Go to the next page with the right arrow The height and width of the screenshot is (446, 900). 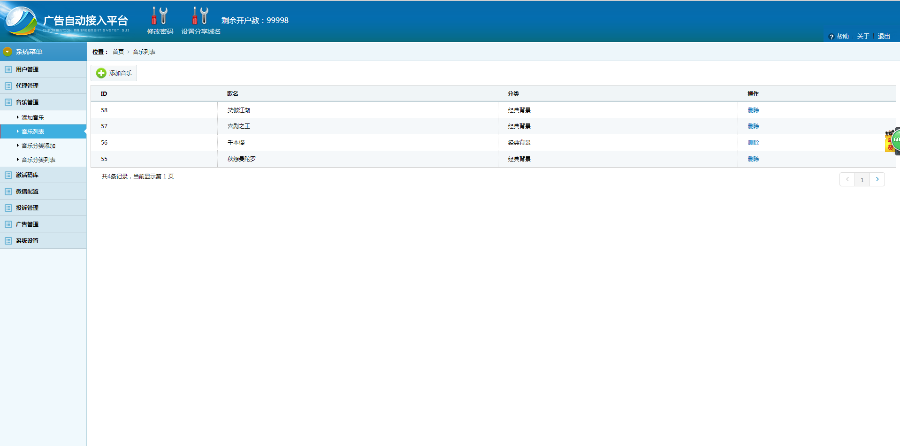(x=877, y=180)
